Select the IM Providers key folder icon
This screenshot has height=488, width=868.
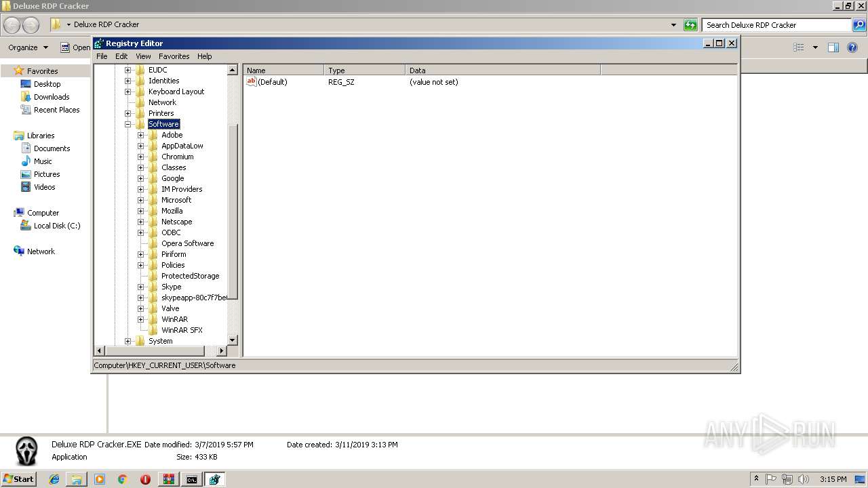[x=153, y=189]
